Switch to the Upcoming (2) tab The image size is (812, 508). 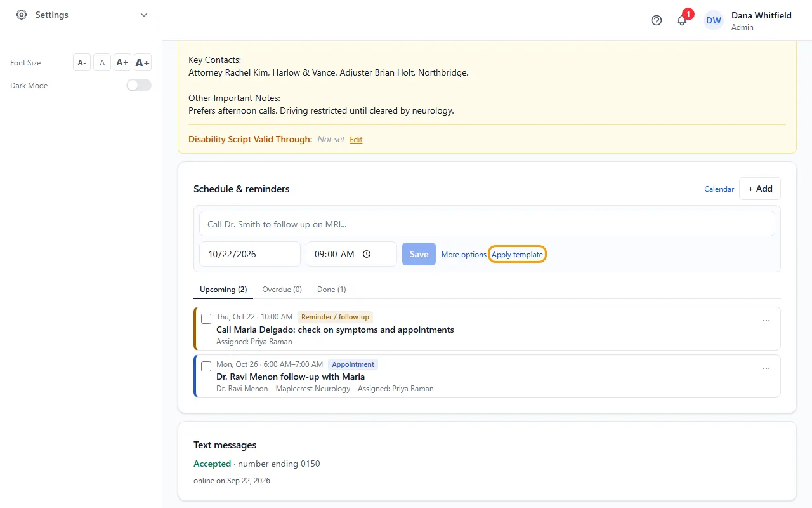(223, 290)
